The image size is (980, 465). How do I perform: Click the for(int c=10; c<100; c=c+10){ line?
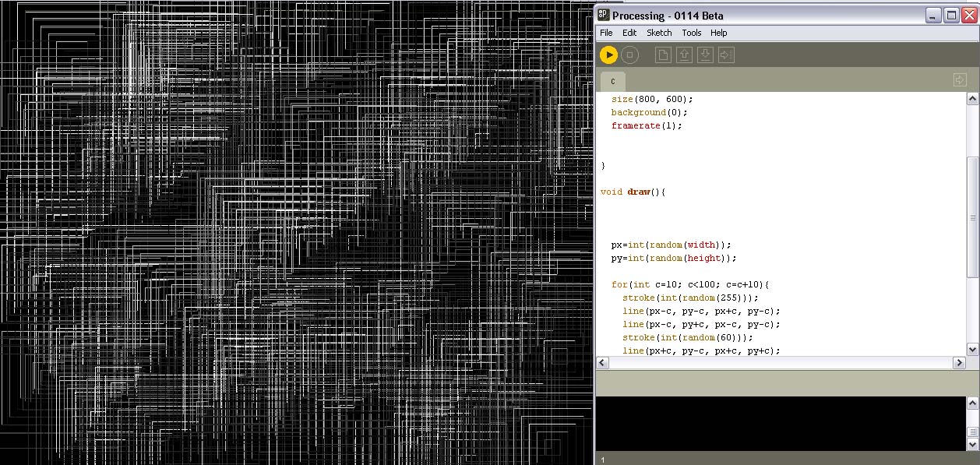(x=690, y=284)
